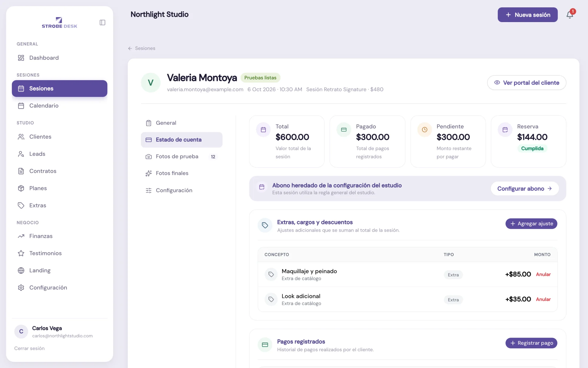Click the Maquillaje y peinado row tag icon
Image resolution: width=588 pixels, height=368 pixels.
point(271,274)
